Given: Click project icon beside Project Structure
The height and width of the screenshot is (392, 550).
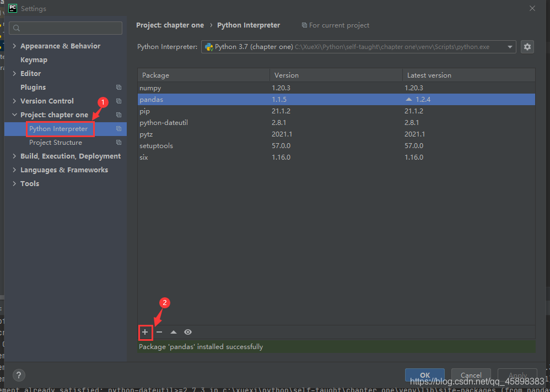Looking at the screenshot, I should 118,143.
